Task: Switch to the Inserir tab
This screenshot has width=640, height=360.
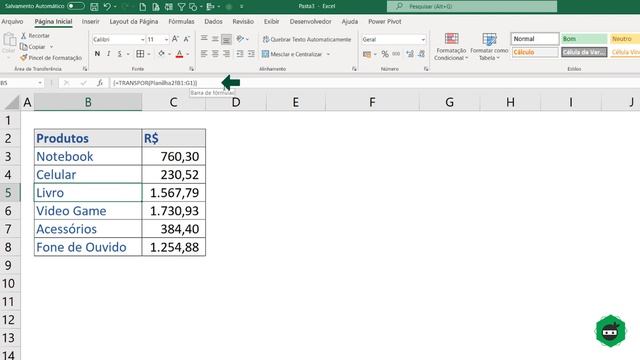Action: pos(90,22)
